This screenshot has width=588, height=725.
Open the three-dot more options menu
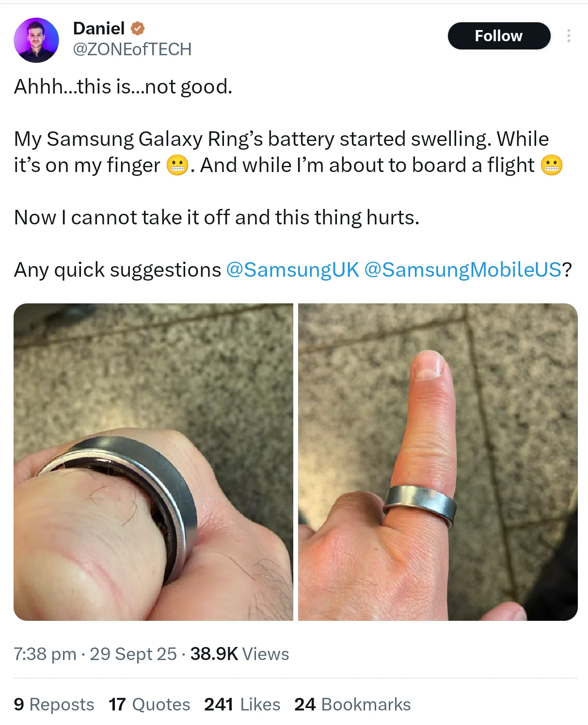568,36
